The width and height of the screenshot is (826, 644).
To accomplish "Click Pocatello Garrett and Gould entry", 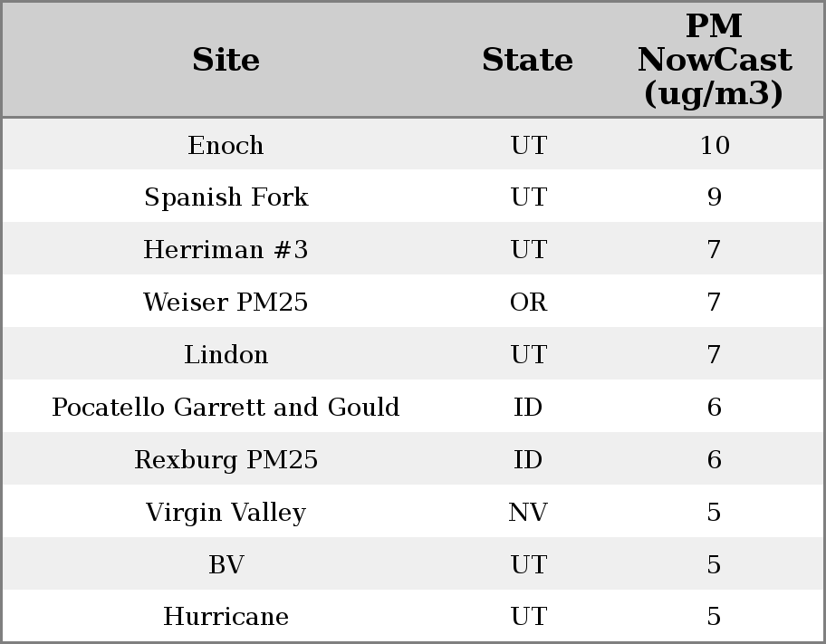I will (226, 408).
